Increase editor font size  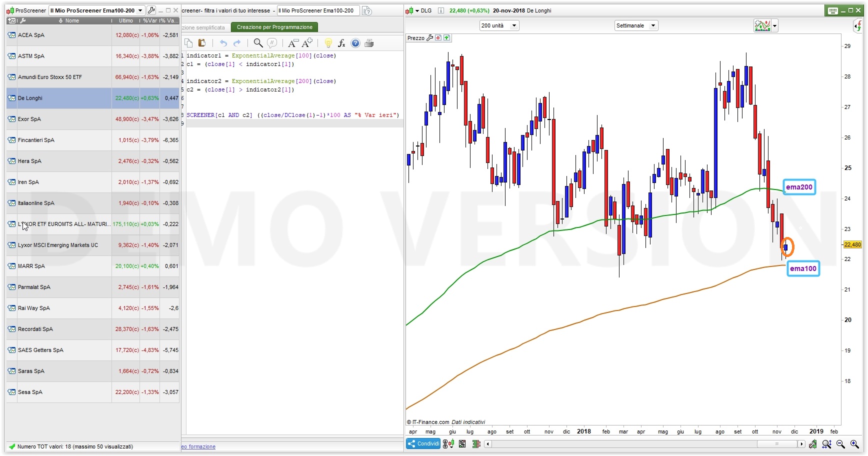click(x=307, y=43)
